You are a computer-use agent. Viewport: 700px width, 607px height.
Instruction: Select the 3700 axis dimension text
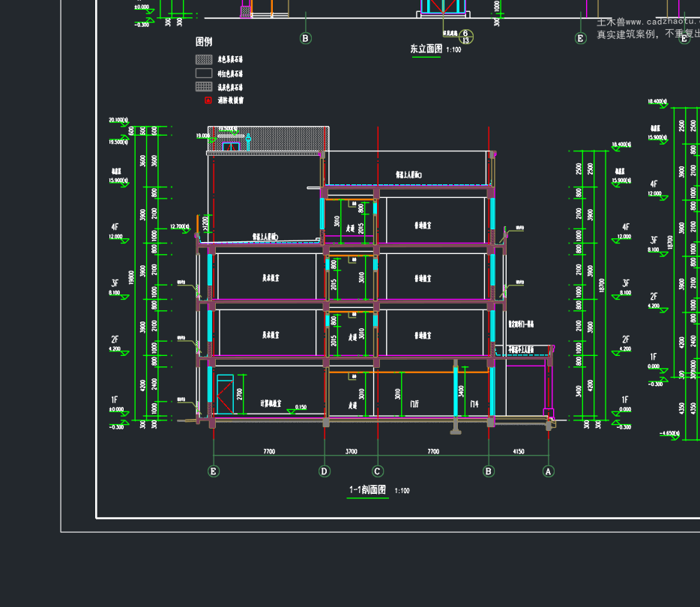[351, 451]
